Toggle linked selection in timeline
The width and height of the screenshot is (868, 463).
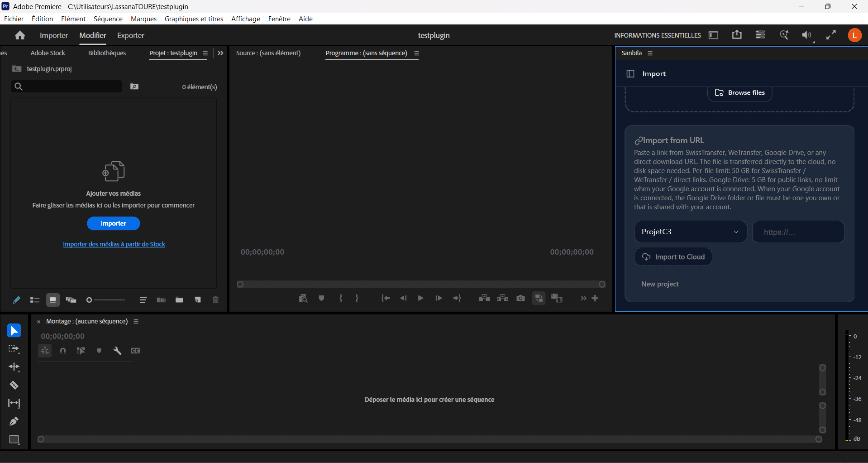[81, 351]
